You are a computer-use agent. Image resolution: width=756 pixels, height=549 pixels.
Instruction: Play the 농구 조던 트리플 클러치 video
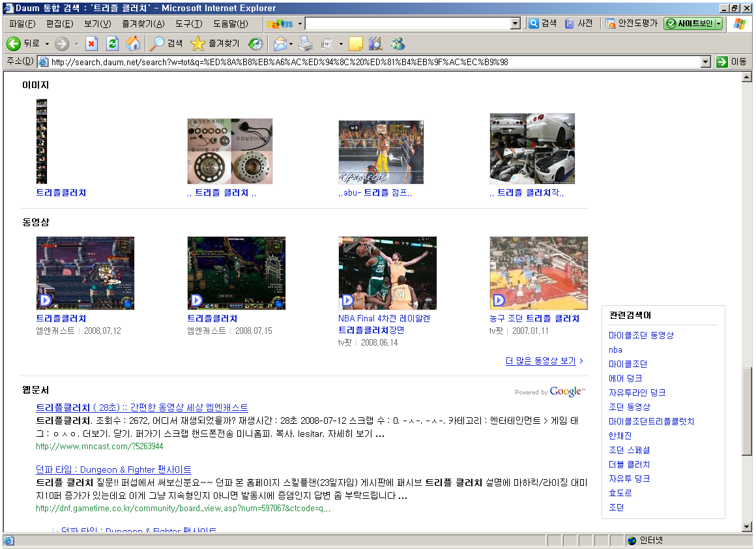[x=538, y=273]
